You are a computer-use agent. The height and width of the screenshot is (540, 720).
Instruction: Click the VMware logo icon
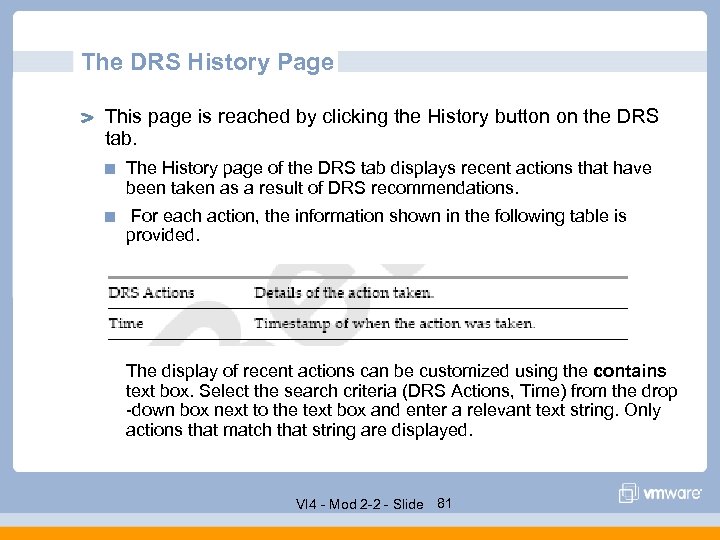pos(628,493)
